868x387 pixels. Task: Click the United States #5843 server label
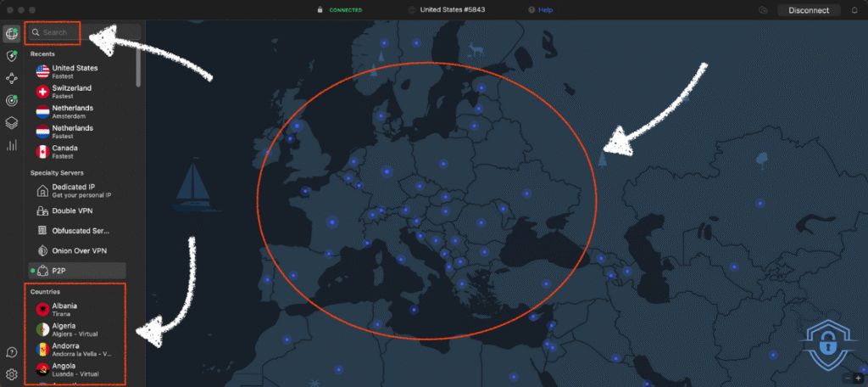pyautogui.click(x=453, y=10)
